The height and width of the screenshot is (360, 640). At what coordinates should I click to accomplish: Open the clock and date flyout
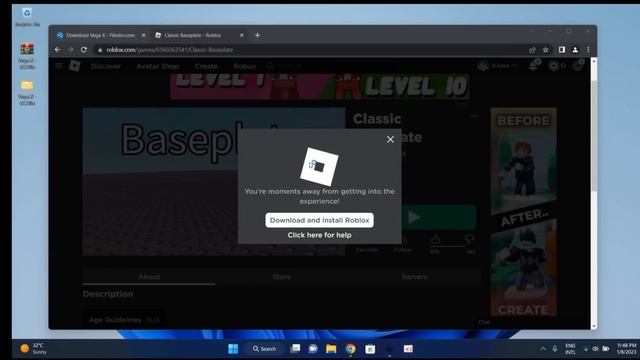626,349
